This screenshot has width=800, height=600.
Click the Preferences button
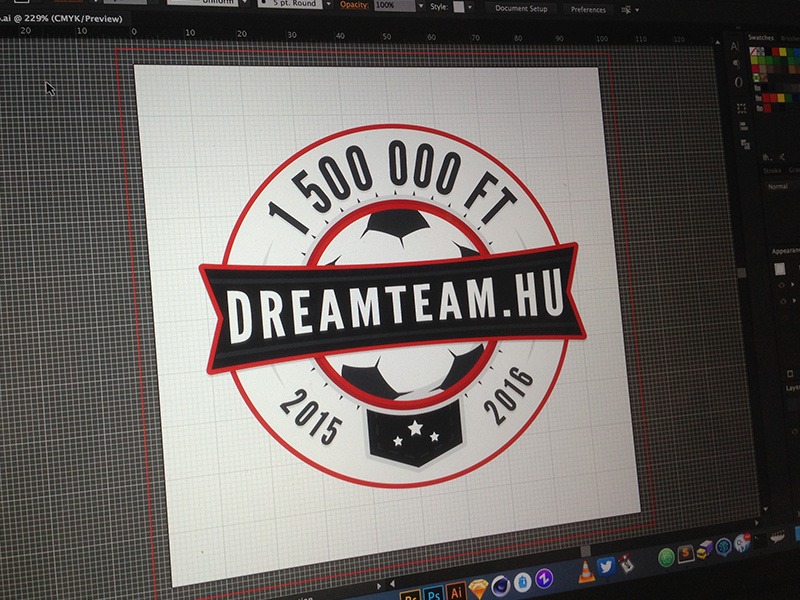588,10
